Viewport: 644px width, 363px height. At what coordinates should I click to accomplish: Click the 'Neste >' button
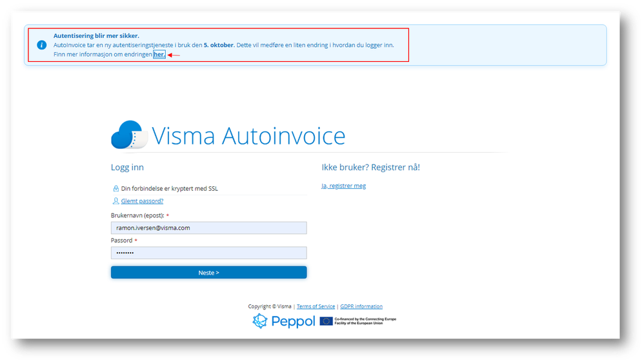[x=208, y=272]
